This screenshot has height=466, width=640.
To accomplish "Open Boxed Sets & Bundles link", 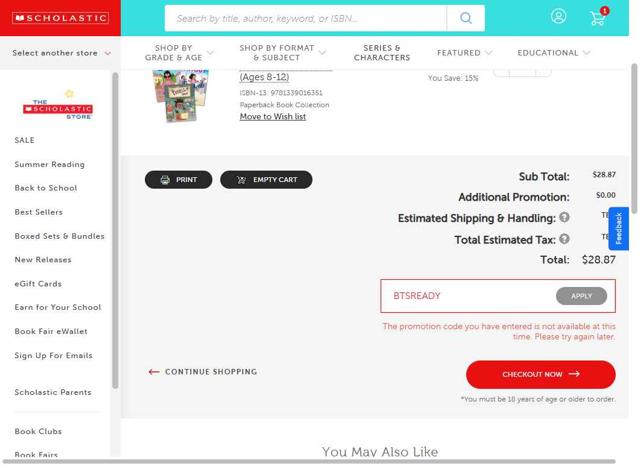I will click(60, 236).
